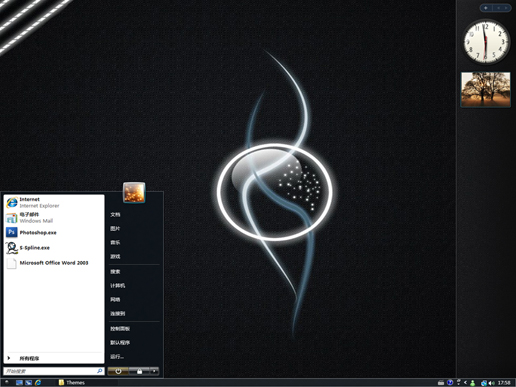Click the slideshow tree photo gadget
The height and width of the screenshot is (387, 516).
(486, 89)
